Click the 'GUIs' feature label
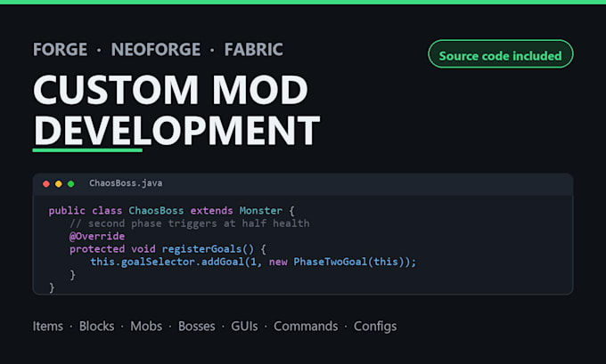 click(245, 327)
